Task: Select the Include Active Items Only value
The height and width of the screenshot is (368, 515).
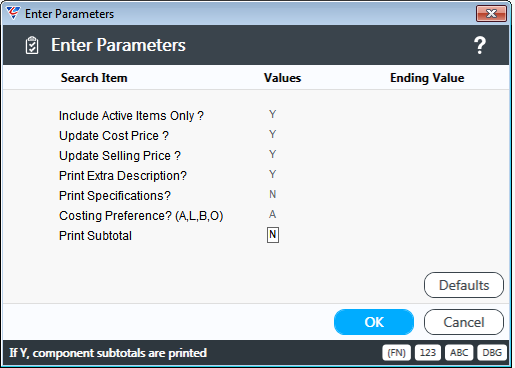Action: pos(273,115)
